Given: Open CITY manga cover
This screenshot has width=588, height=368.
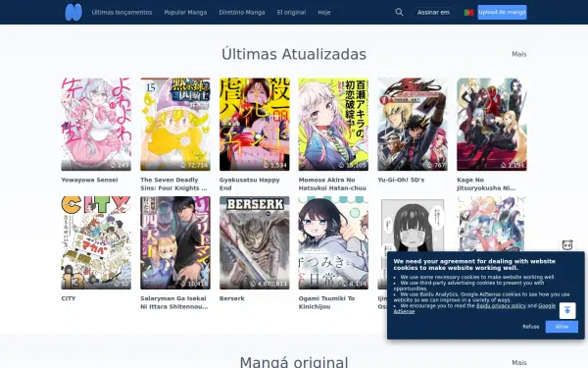Looking at the screenshot, I should 96,242.
